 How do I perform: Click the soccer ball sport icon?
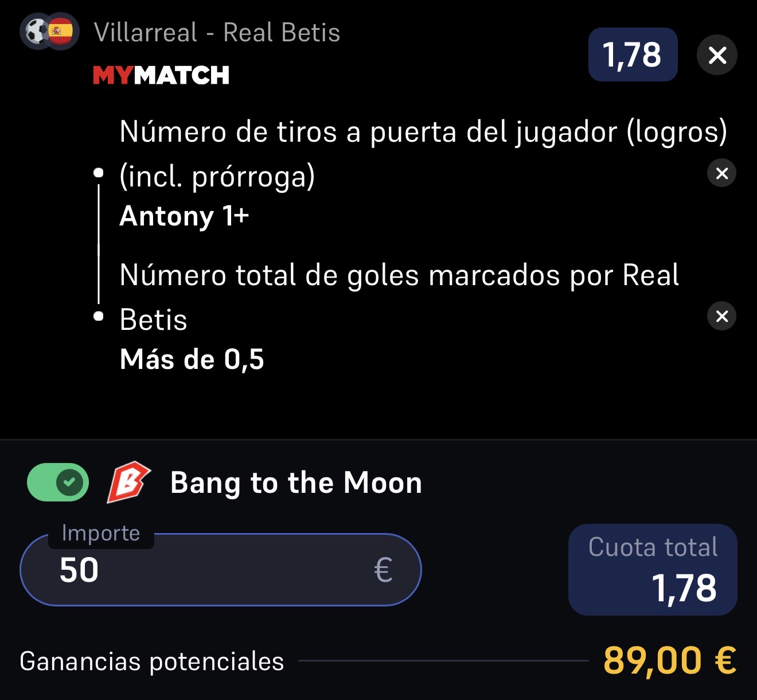coord(37,32)
